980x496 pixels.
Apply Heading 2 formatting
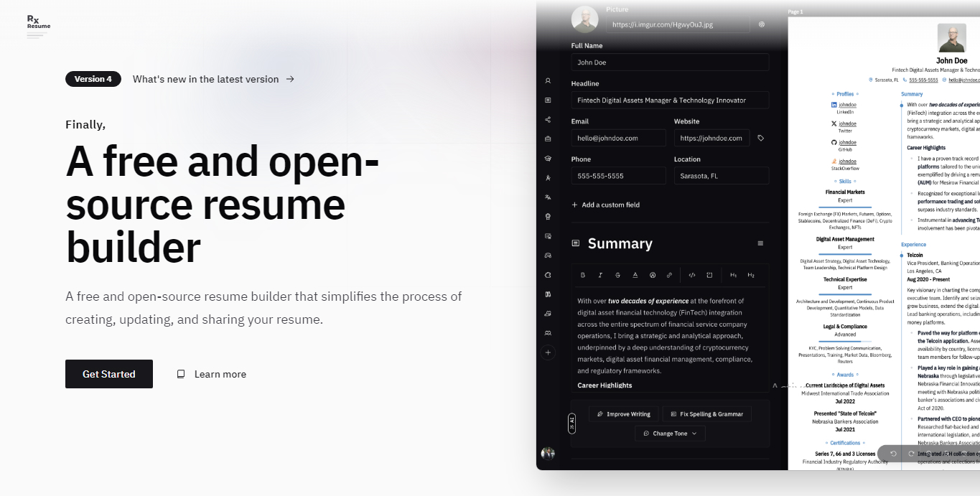[750, 274]
